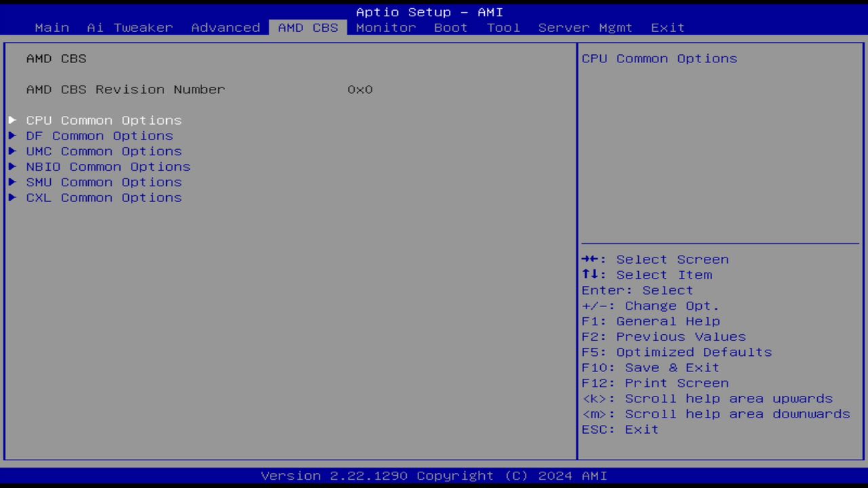Click the F5: Optimized Defaults hint
Viewport: 868px width, 488px height.
677,352
